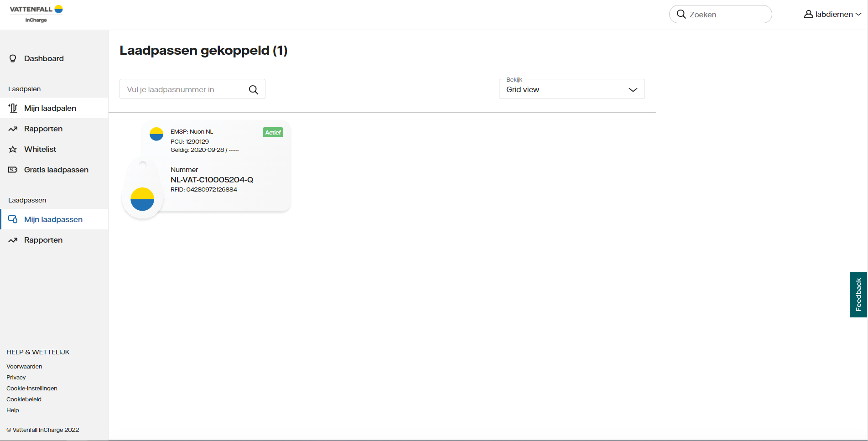Open the labdiemen account menu
This screenshot has width=868, height=441.
833,14
